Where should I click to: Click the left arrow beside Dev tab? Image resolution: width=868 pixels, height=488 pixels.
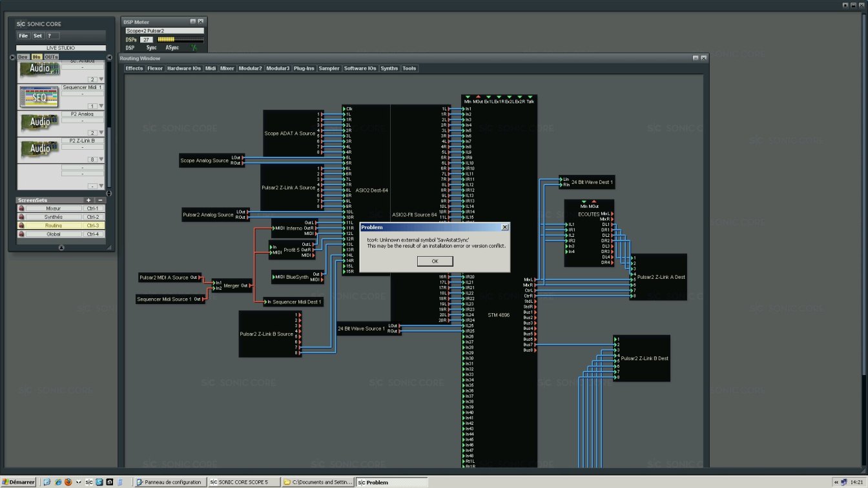coord(13,57)
